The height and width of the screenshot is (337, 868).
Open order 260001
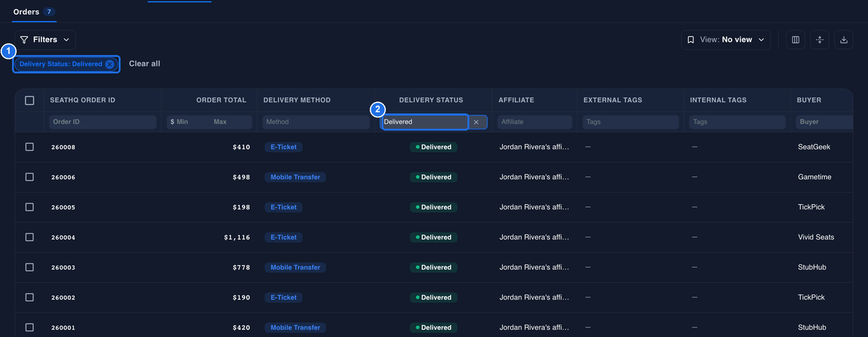[x=63, y=328]
